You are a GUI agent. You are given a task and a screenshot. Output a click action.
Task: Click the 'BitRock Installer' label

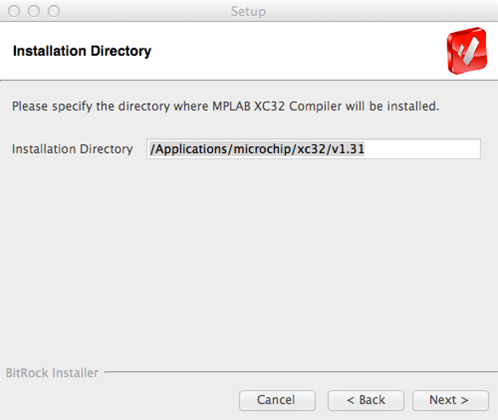click(52, 373)
